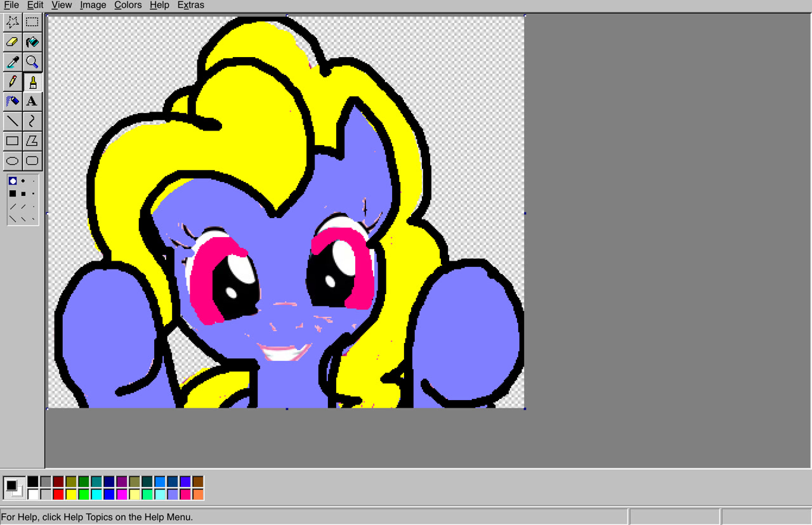Viewport: 812px width, 525px height.
Task: Select the Brush tool
Action: point(32,81)
